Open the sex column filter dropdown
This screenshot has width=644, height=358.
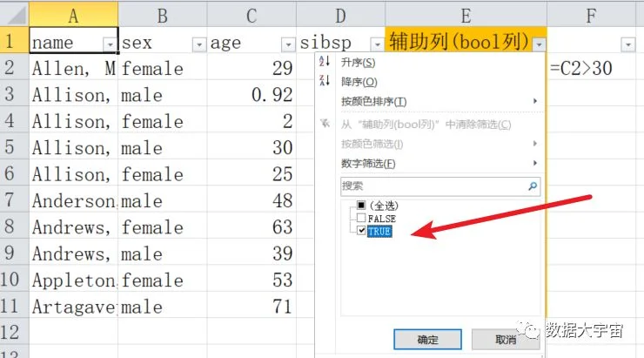pos(199,44)
